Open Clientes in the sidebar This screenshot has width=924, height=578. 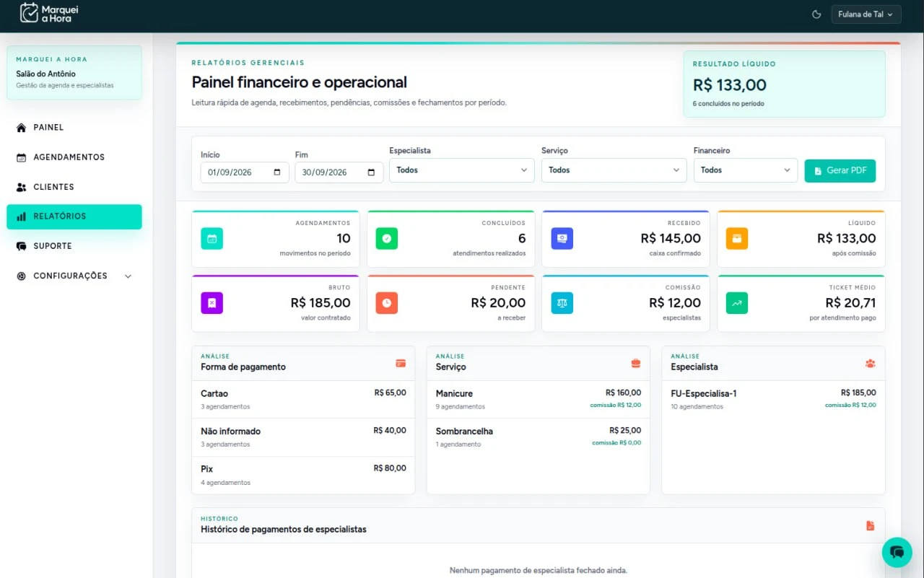point(74,187)
